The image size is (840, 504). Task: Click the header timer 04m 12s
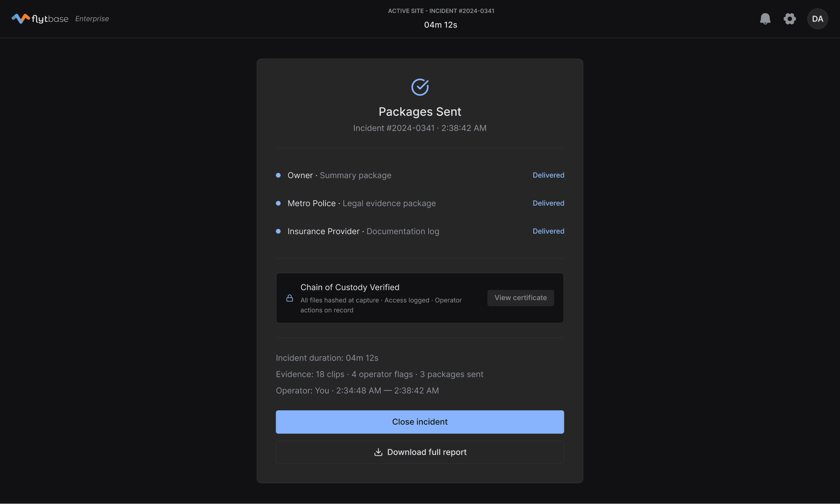[441, 25]
